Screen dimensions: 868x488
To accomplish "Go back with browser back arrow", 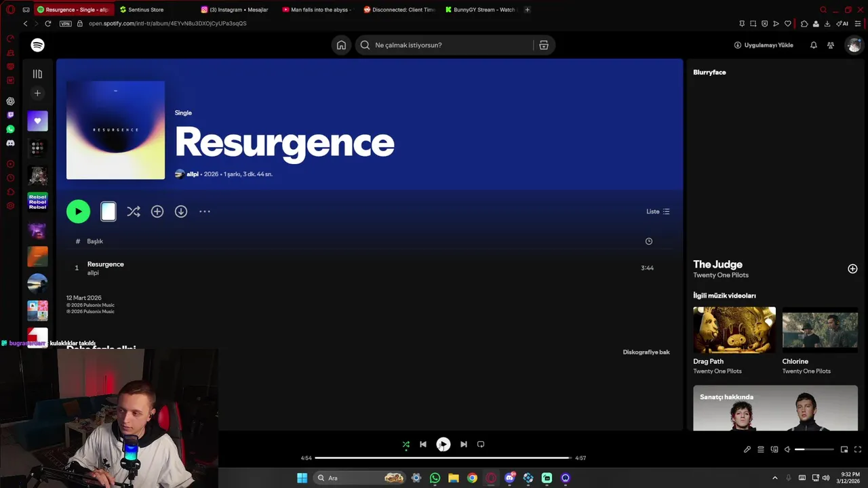I will pos(25,23).
